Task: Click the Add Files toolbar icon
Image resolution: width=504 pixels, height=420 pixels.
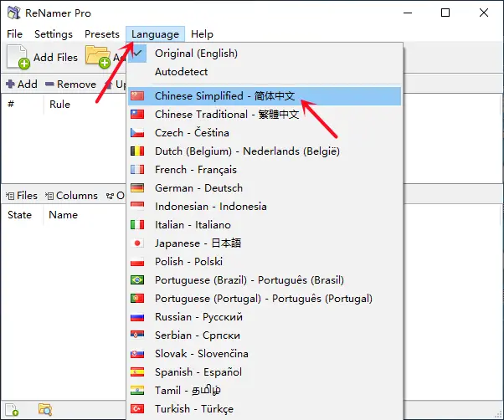Action: [18, 57]
